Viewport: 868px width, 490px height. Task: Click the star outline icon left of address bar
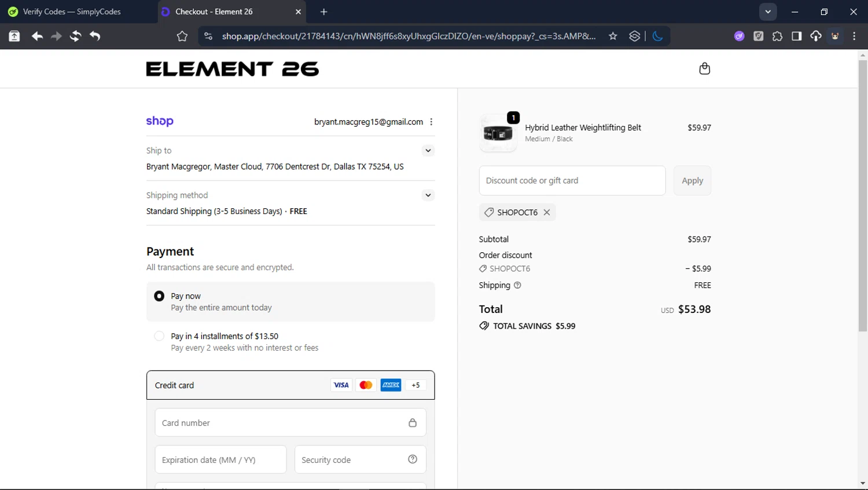point(182,36)
